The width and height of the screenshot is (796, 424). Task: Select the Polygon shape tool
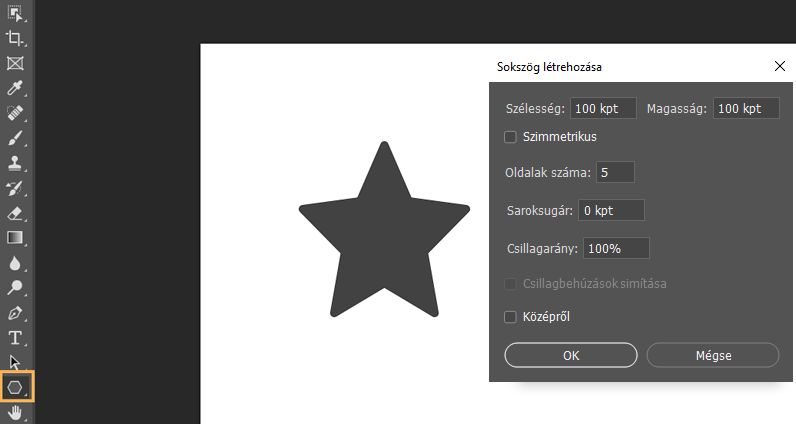(x=16, y=387)
